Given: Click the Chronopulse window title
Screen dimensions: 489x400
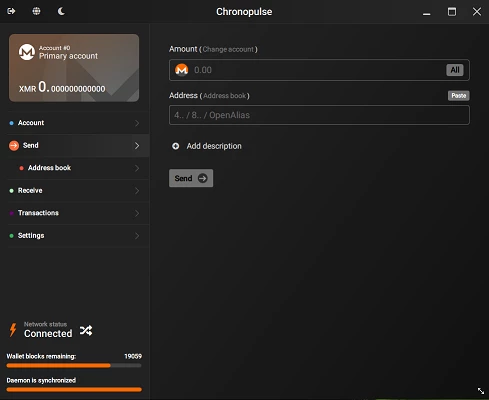Looking at the screenshot, I should click(x=244, y=12).
